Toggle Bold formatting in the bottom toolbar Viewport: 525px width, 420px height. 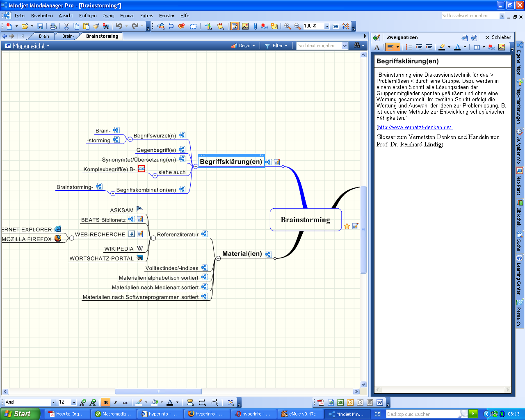click(x=106, y=402)
